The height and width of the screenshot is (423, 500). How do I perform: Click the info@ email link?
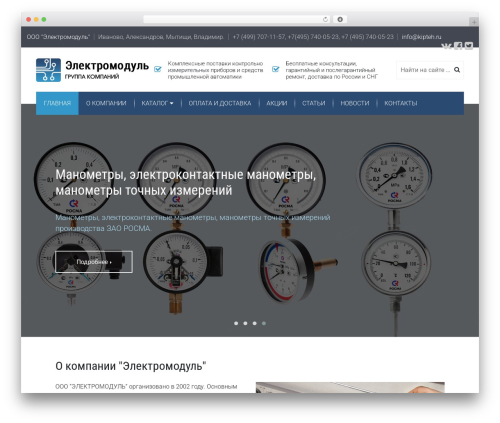coord(421,37)
